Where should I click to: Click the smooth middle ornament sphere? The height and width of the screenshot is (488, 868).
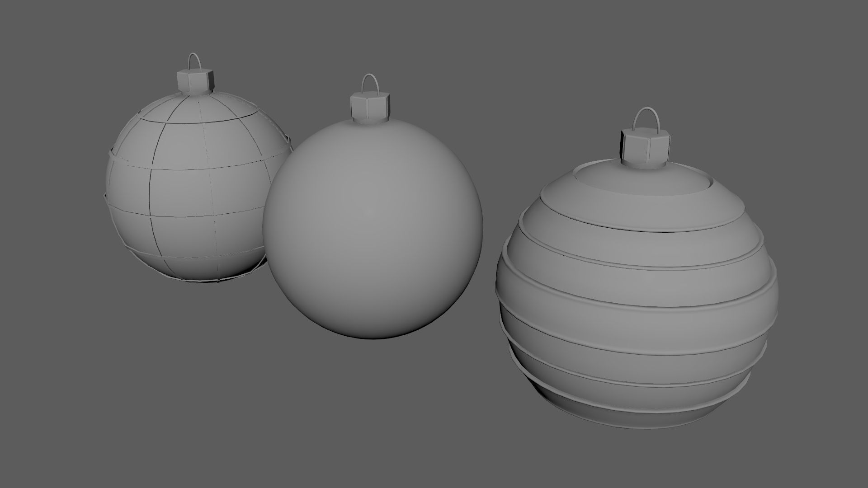(373, 226)
